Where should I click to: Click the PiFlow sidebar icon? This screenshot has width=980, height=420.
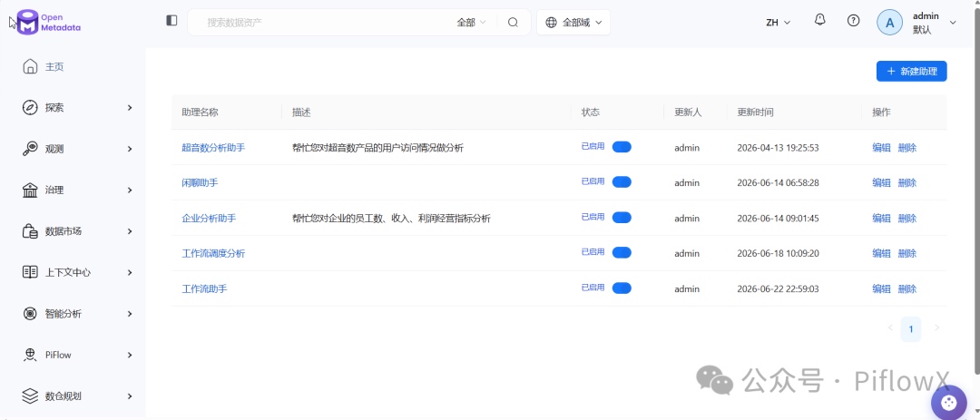point(30,355)
